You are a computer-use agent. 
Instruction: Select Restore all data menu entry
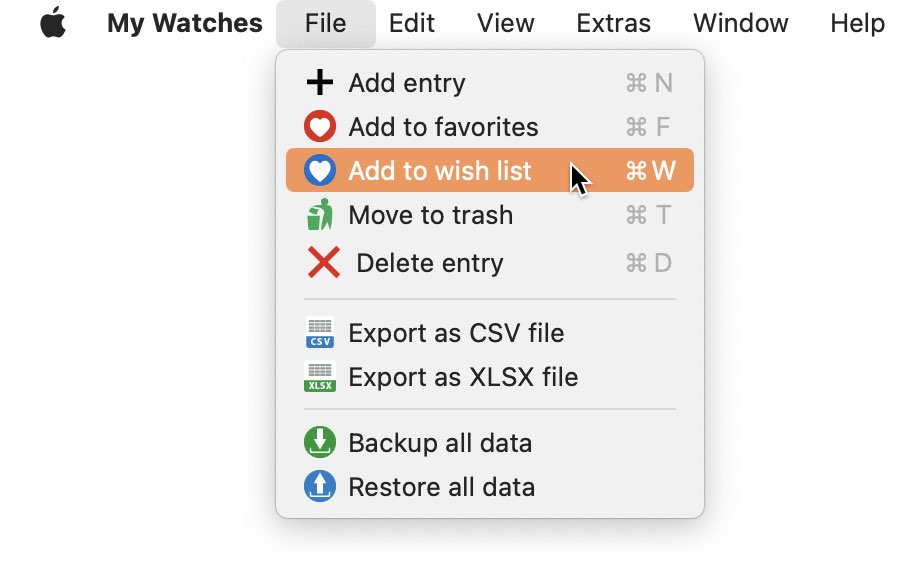coord(489,487)
